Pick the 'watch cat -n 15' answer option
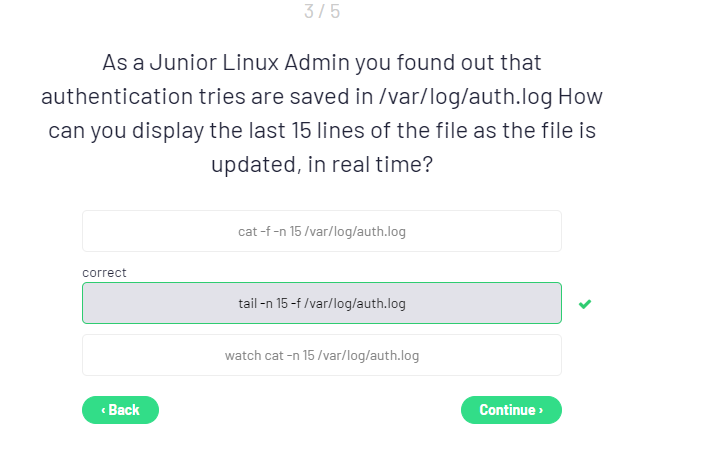Screen dimensions: 704x463 321,355
